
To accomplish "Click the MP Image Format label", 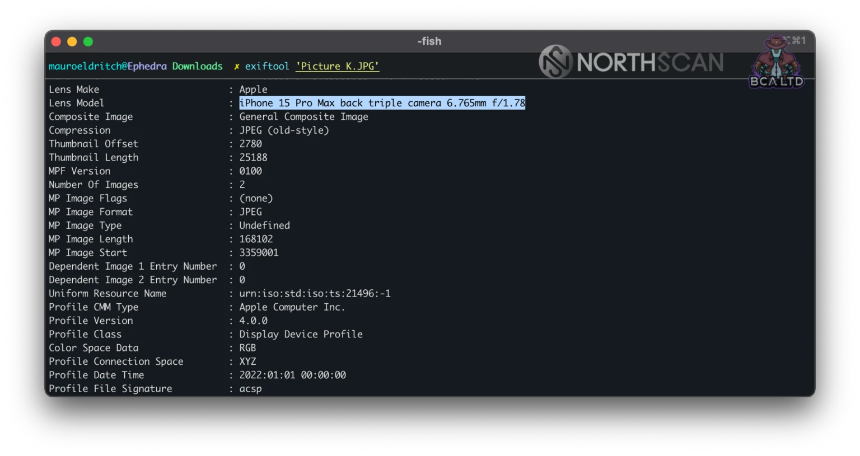I will pos(90,212).
